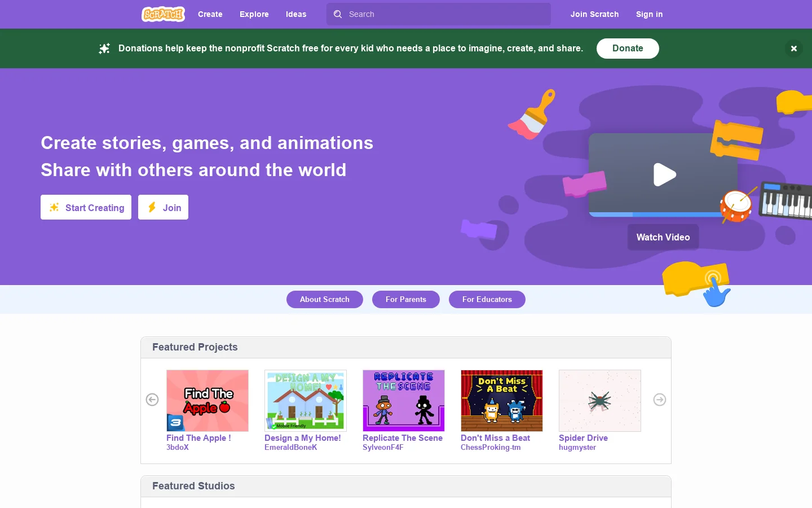
Task: Click the 'Replicate The Scene' title link
Action: pyautogui.click(x=403, y=438)
